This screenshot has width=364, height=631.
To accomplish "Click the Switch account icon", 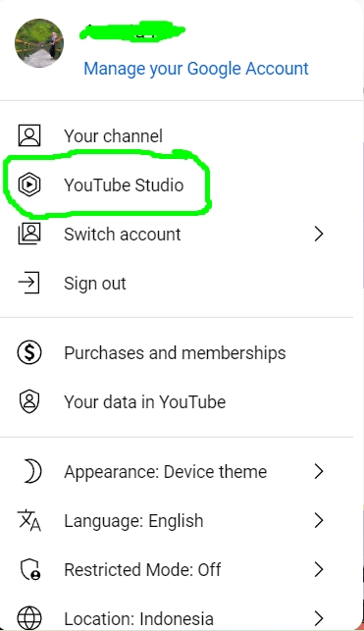I will [29, 234].
